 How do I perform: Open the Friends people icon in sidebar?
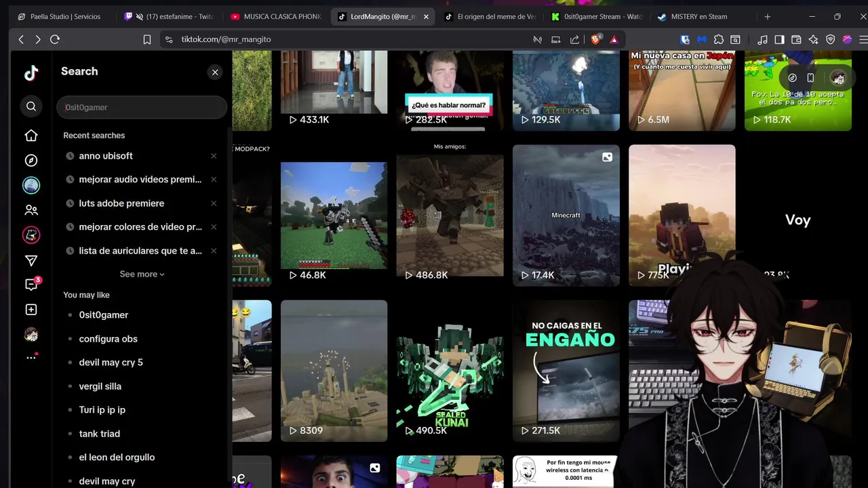tap(31, 210)
